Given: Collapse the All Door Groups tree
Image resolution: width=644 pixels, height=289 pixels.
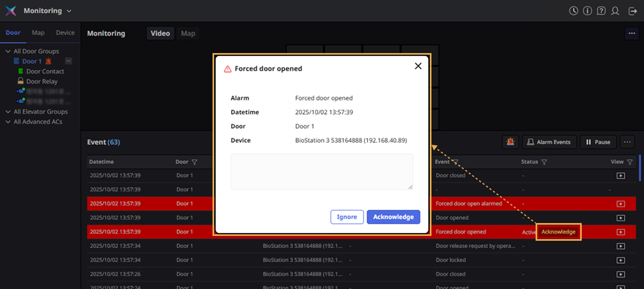Looking at the screenshot, I should pos(8,51).
